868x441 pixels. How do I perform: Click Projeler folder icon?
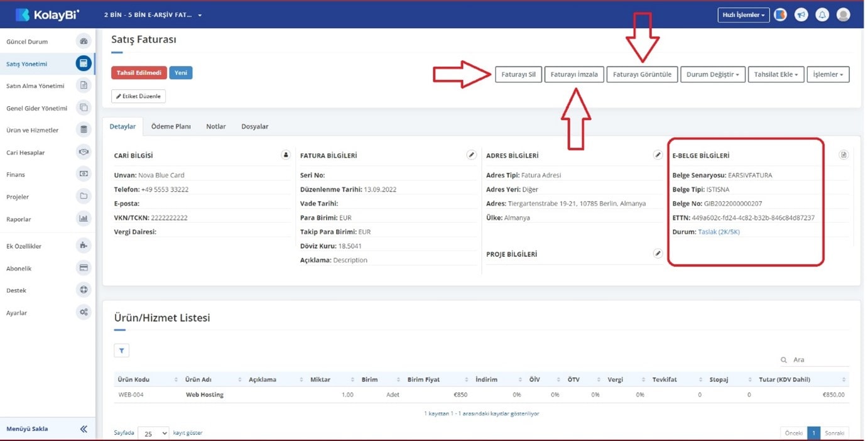click(84, 197)
